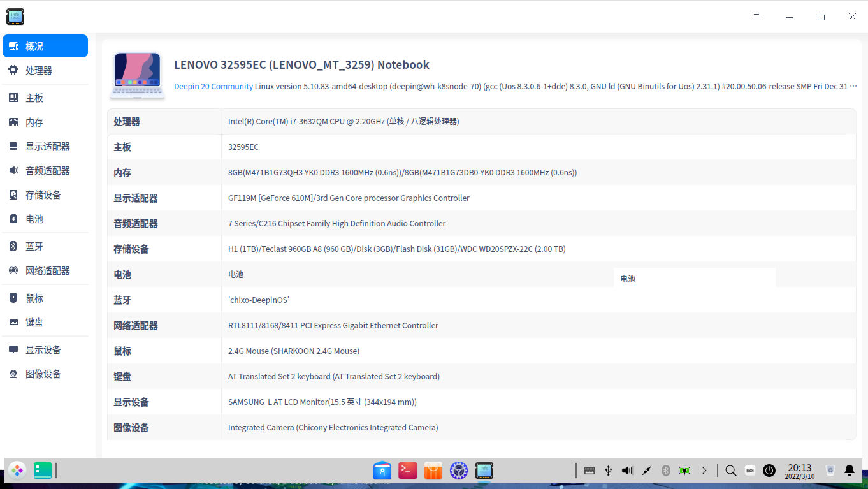Open 鼠标 (mouse) in the sidebar
Image resolution: width=868 pixels, height=489 pixels.
[45, 298]
